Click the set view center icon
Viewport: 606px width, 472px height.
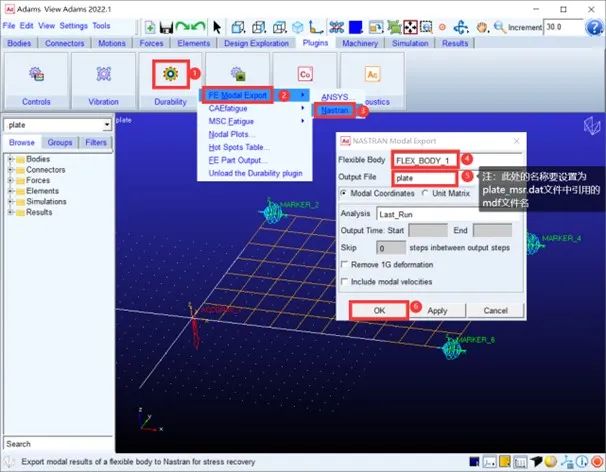[443, 27]
